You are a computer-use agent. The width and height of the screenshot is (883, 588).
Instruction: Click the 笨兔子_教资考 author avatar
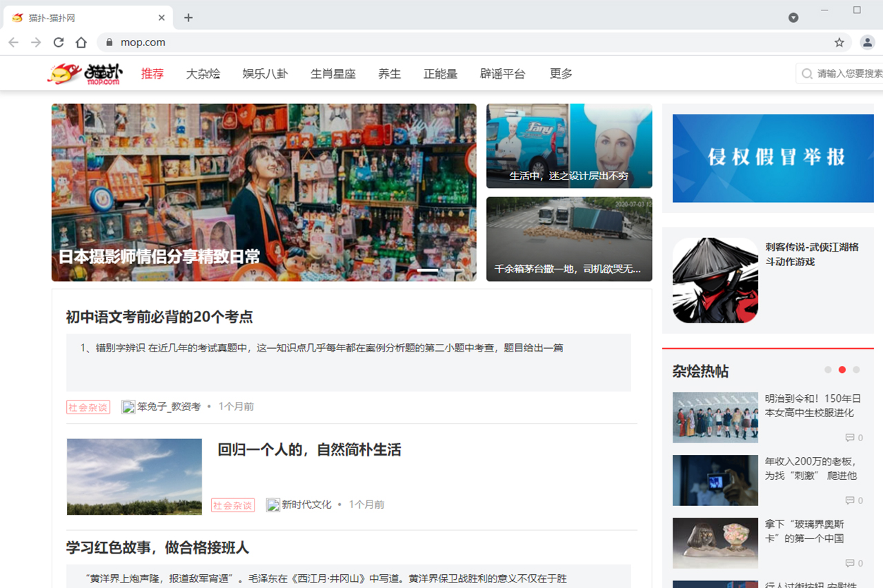128,407
